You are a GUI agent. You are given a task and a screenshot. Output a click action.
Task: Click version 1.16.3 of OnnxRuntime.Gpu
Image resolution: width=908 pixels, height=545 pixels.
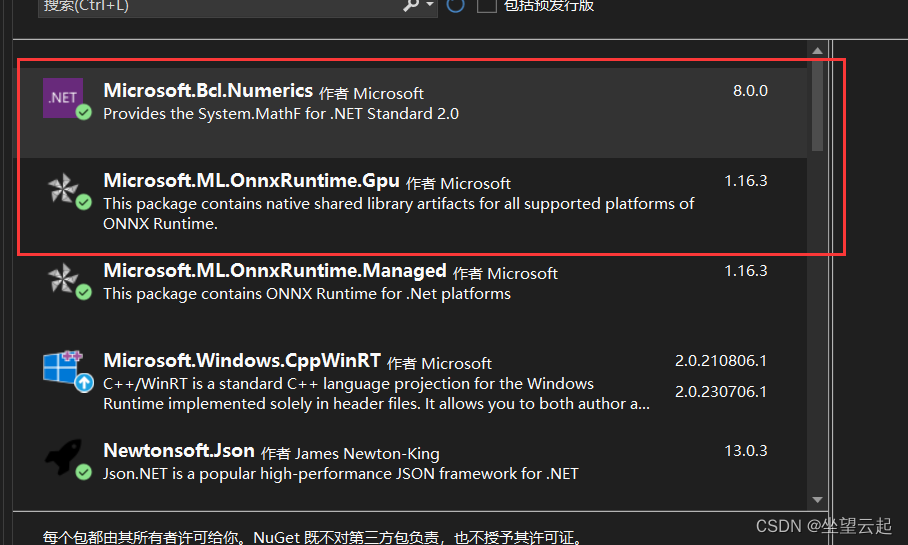746,181
